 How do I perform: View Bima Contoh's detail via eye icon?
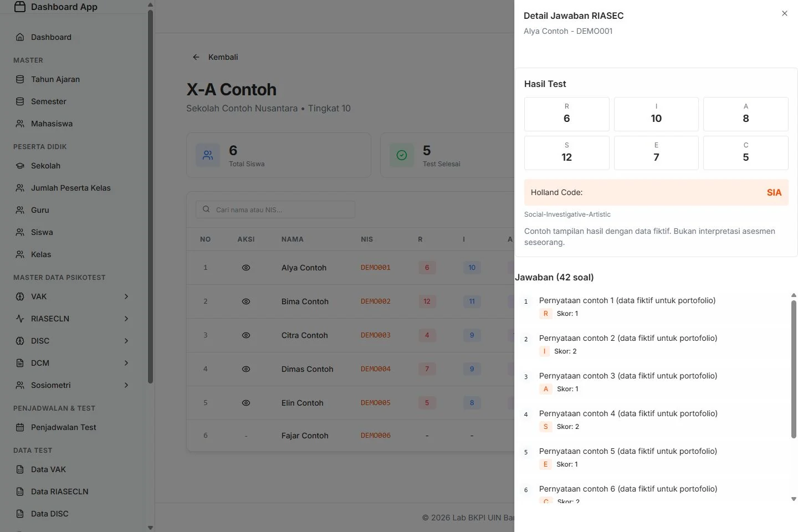246,301
